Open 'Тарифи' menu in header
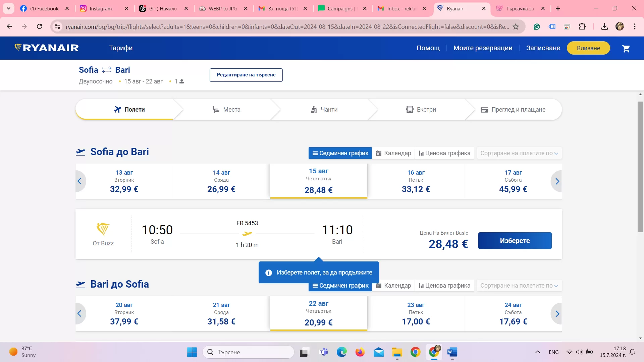 tap(121, 48)
